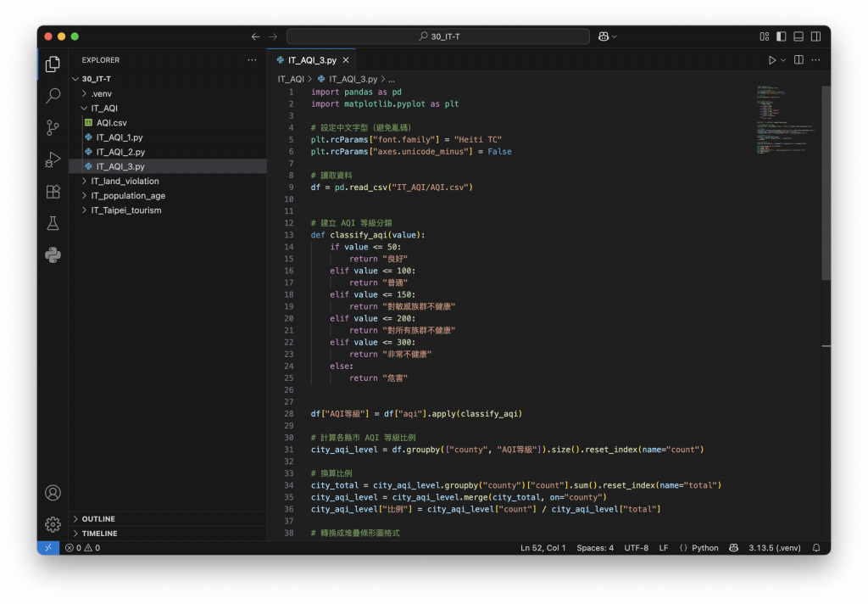Click the breadcrumb ellipsis symbol segment
This screenshot has height=604, width=868.
tap(392, 79)
